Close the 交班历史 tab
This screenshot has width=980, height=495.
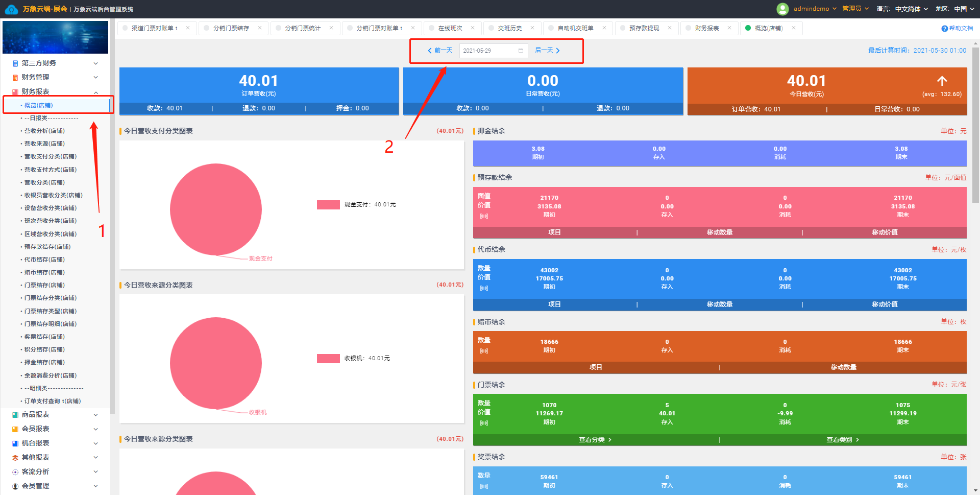(532, 28)
